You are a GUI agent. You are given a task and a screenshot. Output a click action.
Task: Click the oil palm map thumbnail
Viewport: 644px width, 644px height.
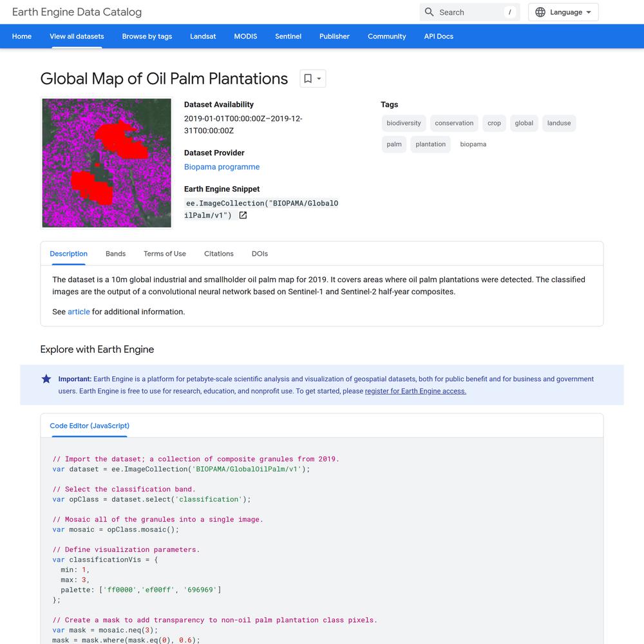point(106,163)
